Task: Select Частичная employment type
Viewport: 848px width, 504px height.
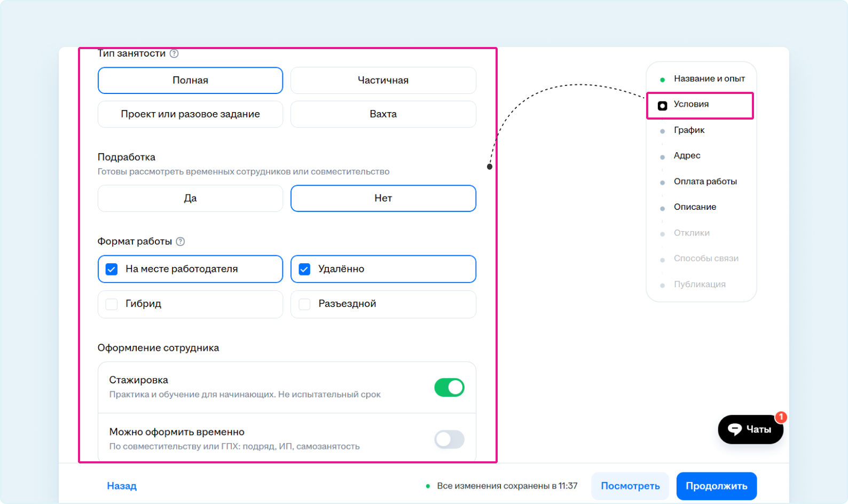Action: pyautogui.click(x=383, y=81)
